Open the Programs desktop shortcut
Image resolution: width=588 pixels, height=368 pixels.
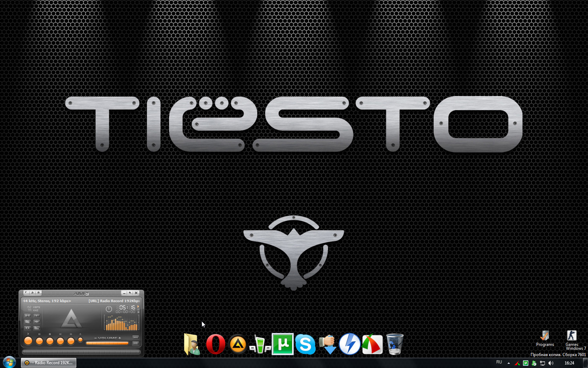[545, 339]
